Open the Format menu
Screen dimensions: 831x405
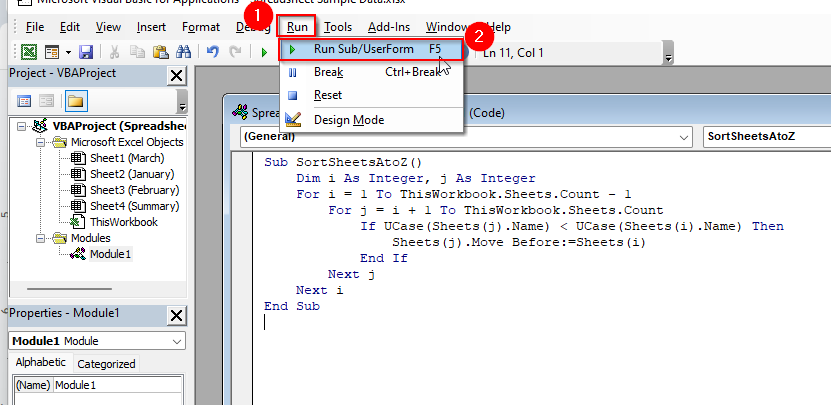[x=200, y=27]
